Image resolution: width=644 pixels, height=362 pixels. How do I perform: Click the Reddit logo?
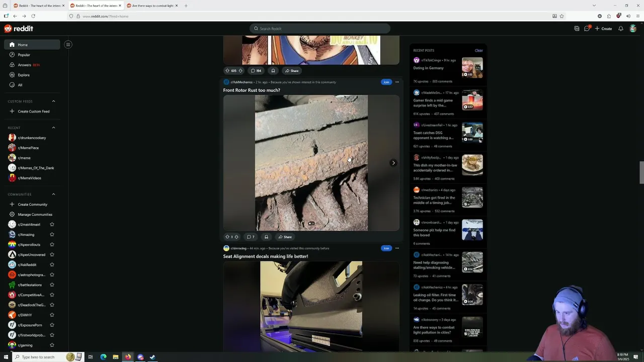coord(19,29)
